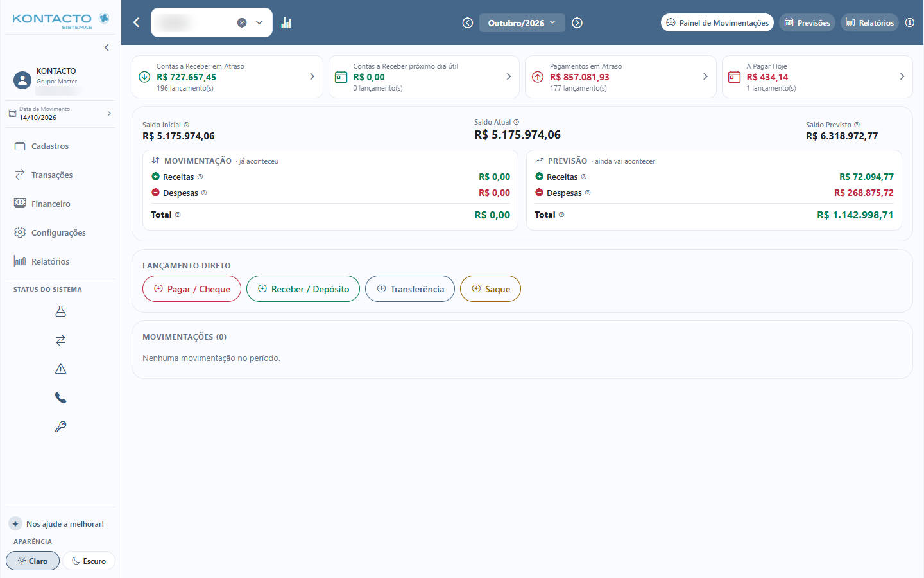Go to the next month
This screenshot has width=924, height=578.
577,23
